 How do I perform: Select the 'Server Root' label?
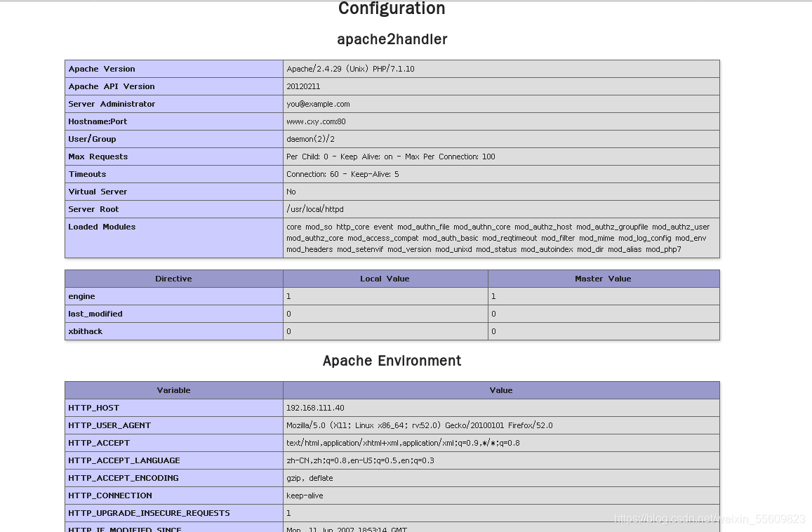(93, 210)
